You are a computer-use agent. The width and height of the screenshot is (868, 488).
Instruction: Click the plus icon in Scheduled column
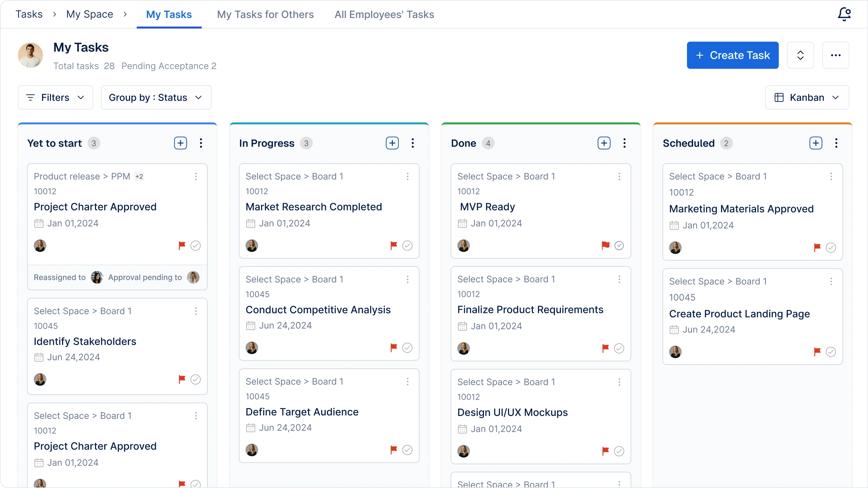[816, 143]
